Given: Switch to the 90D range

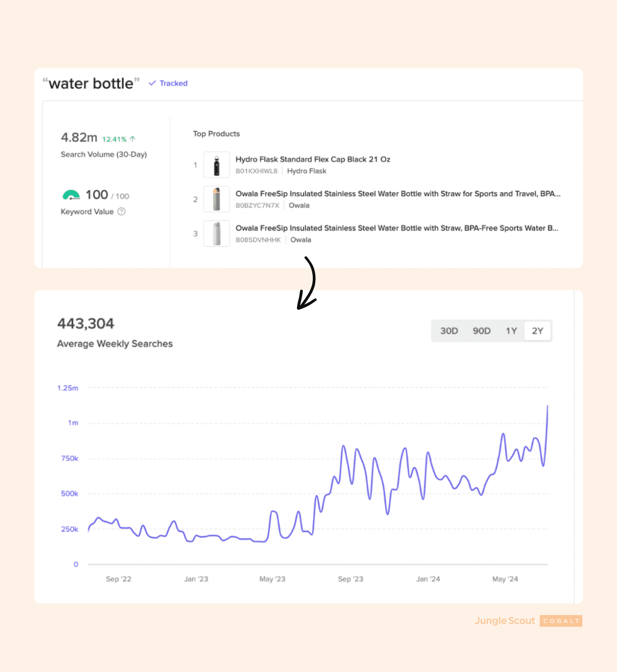Looking at the screenshot, I should click(x=482, y=331).
